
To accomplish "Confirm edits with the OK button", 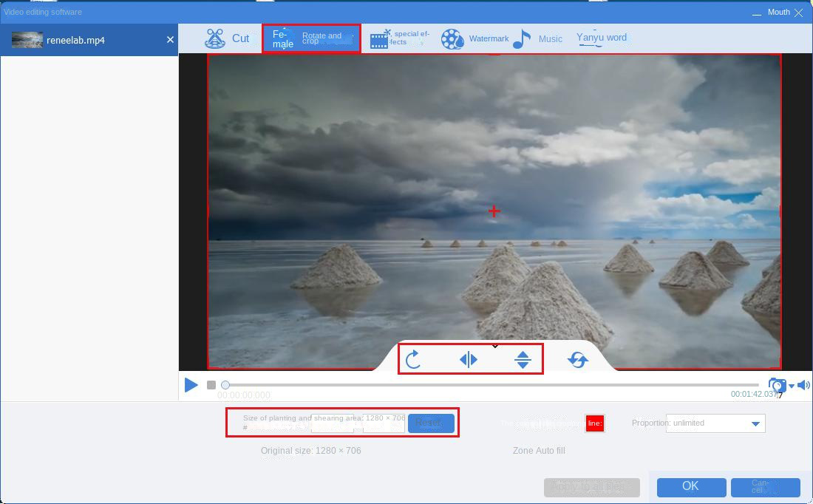I will (x=690, y=486).
